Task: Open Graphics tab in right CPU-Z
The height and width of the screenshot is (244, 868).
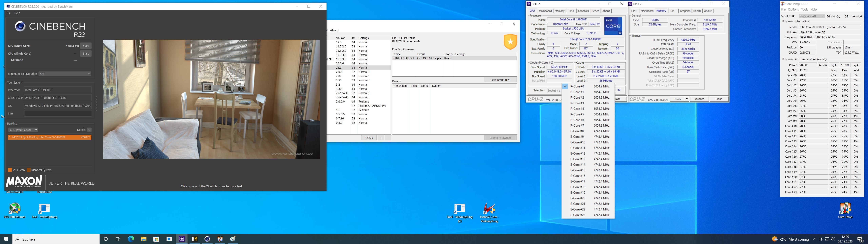Action: click(x=685, y=11)
